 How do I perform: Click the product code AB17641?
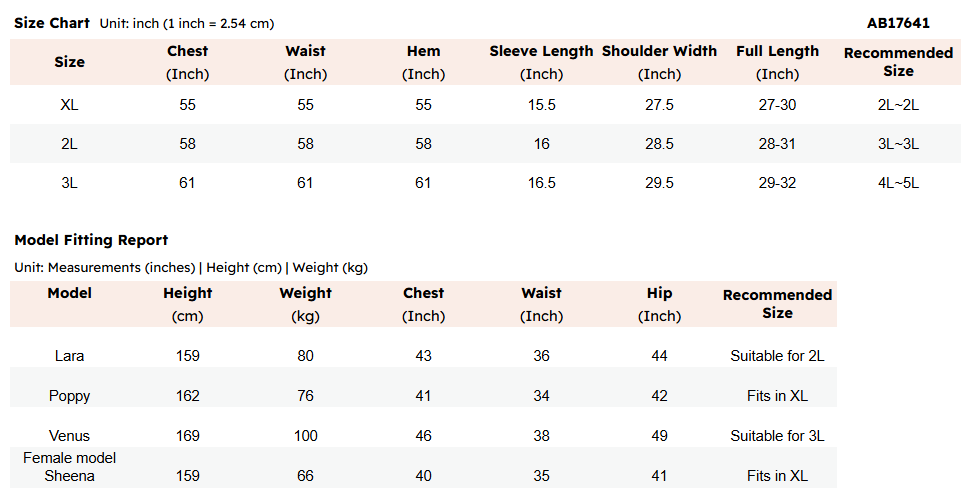[x=899, y=23]
